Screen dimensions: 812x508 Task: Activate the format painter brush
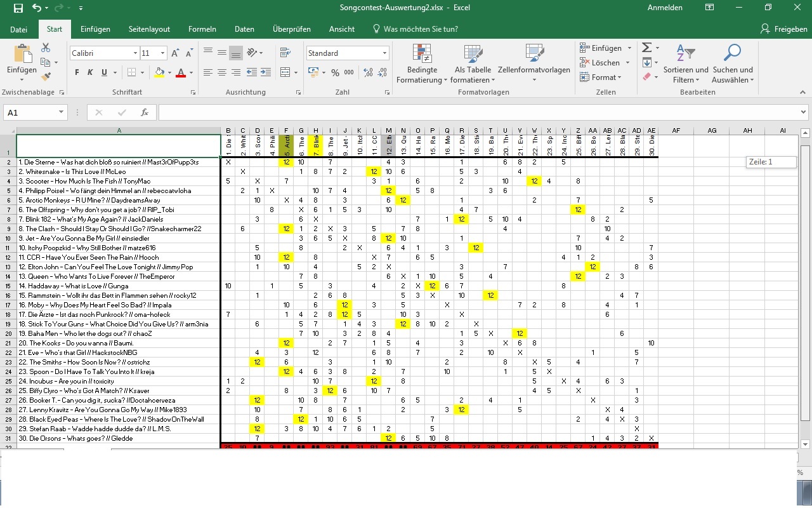click(46, 77)
